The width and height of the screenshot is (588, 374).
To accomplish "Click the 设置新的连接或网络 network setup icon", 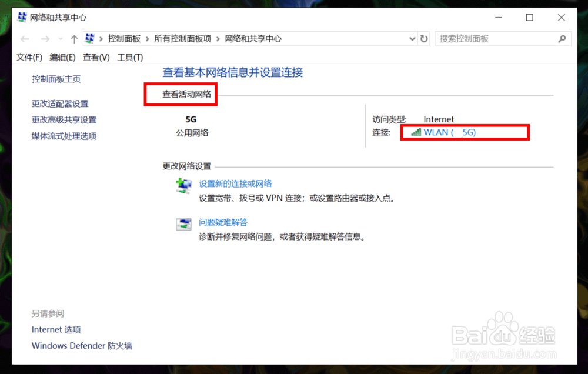I will (183, 186).
